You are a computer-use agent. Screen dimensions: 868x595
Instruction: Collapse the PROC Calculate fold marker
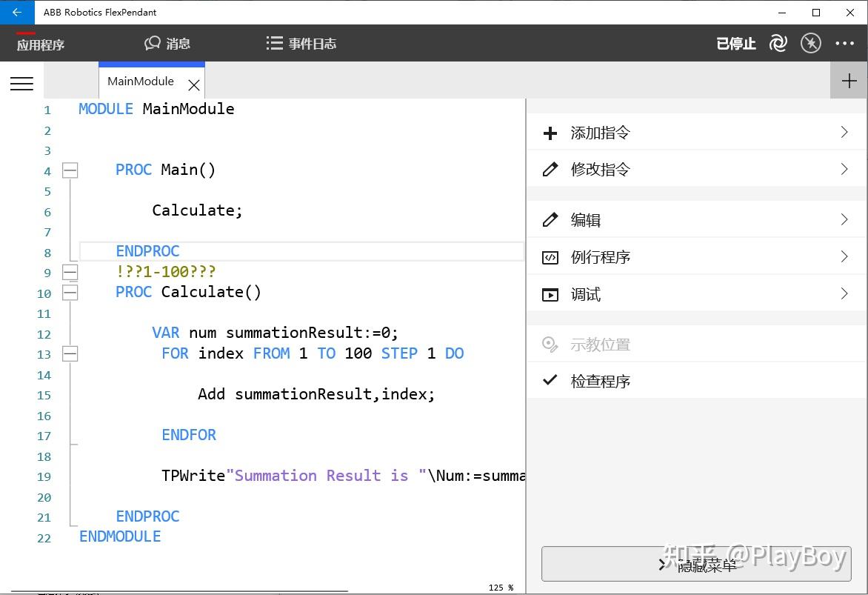70,293
